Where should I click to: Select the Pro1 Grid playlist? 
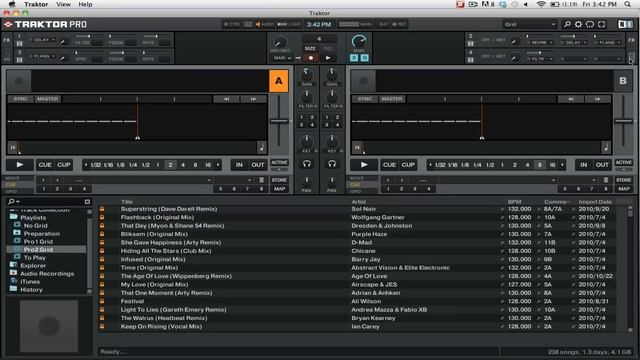click(38, 242)
